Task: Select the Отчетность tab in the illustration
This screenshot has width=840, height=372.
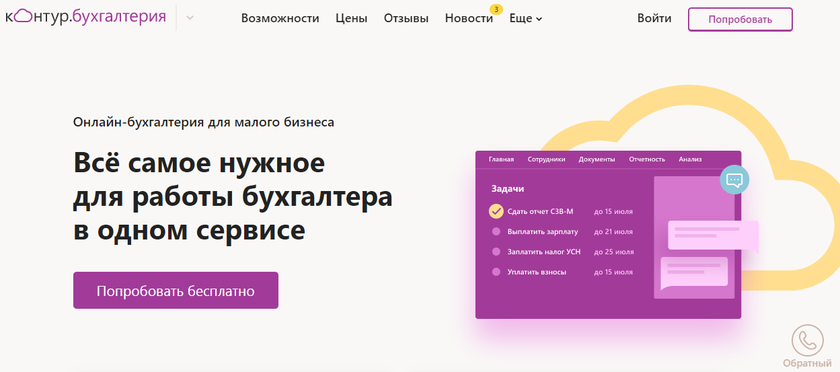Action: pos(647,159)
